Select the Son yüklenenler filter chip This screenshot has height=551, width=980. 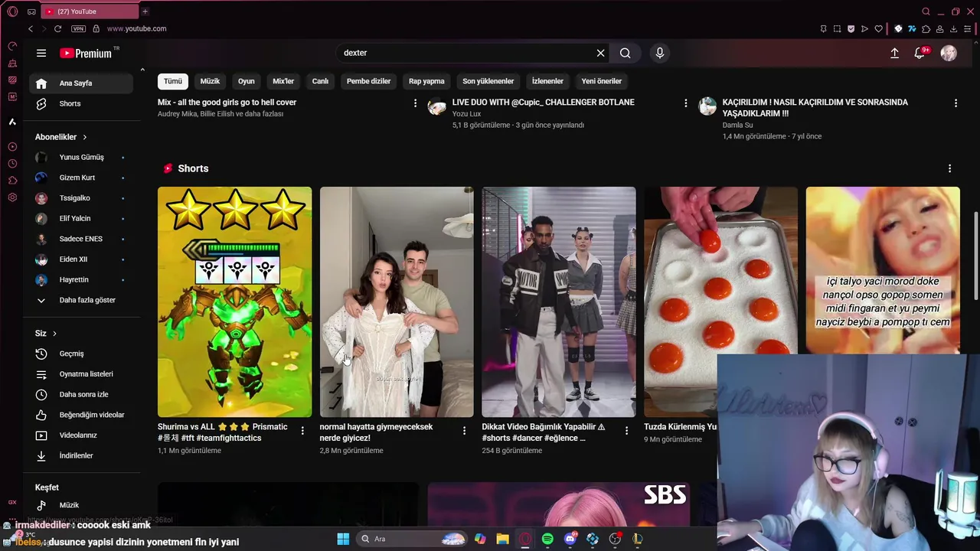[x=488, y=81]
